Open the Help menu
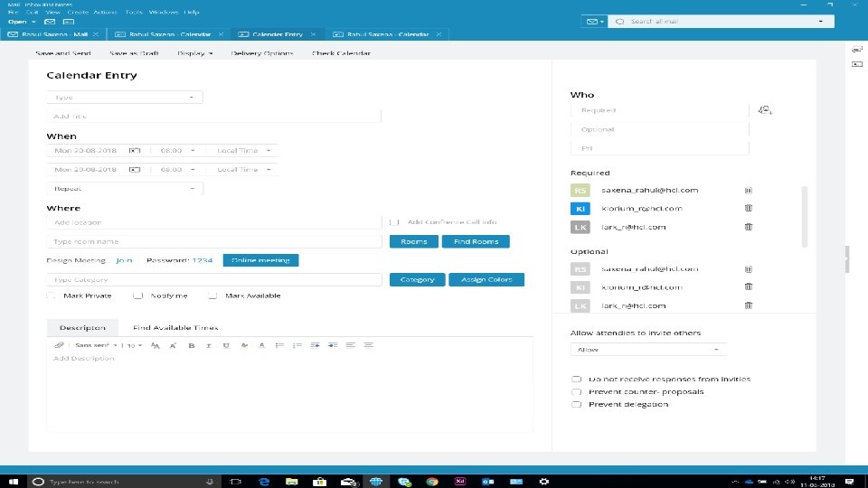 [x=192, y=12]
